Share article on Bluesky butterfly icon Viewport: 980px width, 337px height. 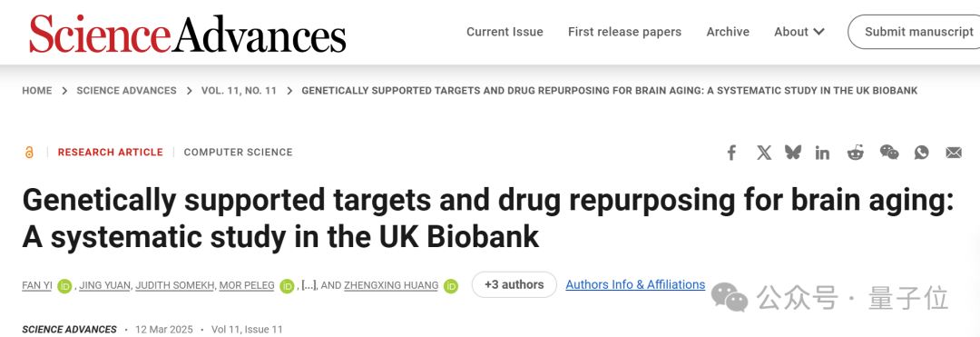(793, 152)
